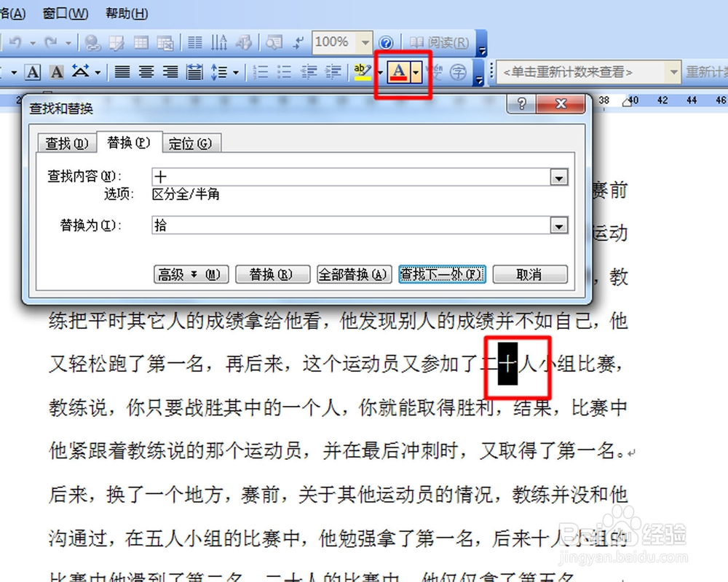Image resolution: width=728 pixels, height=582 pixels.
Task: Open the Line Spacing dropdown arrow
Action: click(236, 73)
